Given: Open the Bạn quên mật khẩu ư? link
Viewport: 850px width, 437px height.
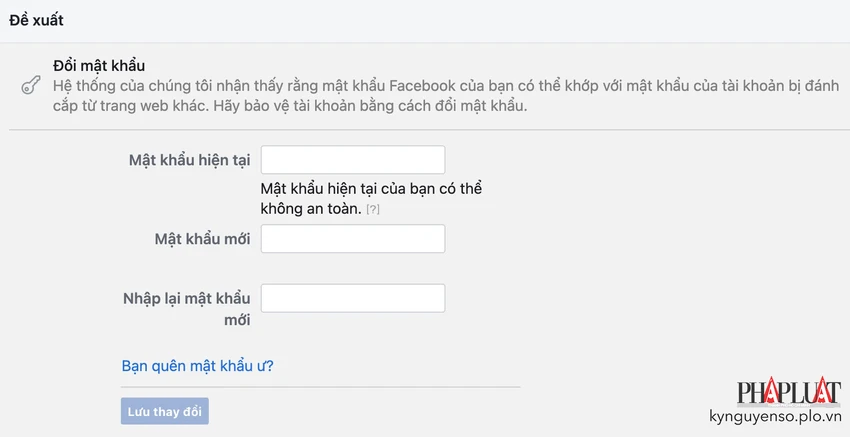Looking at the screenshot, I should 197,366.
